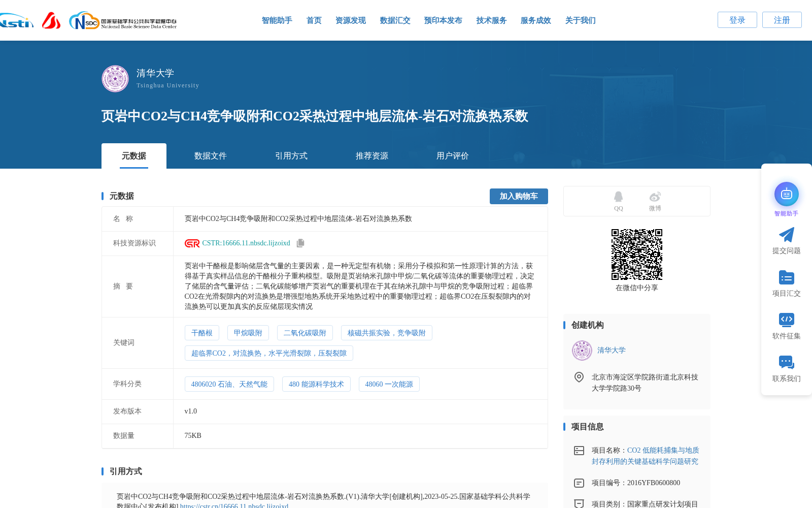Click the 480 能源科学技术 subject tag
Image resolution: width=812 pixels, height=508 pixels.
point(316,384)
